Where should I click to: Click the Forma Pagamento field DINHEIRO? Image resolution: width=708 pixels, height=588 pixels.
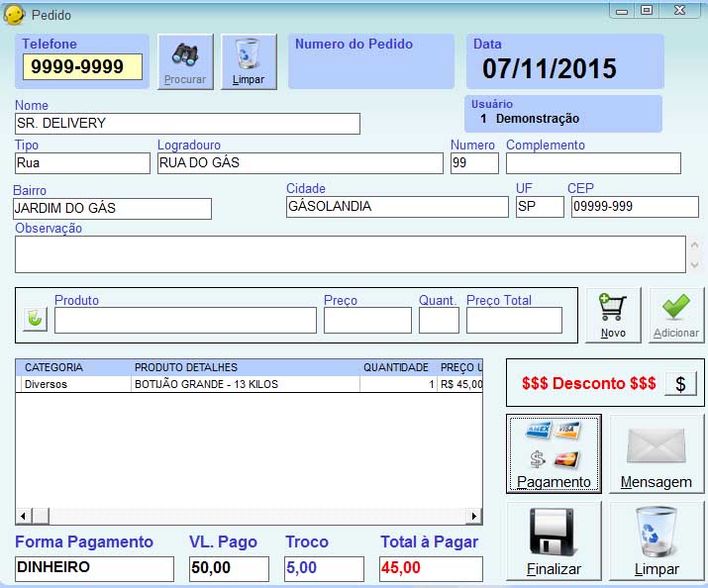94,568
